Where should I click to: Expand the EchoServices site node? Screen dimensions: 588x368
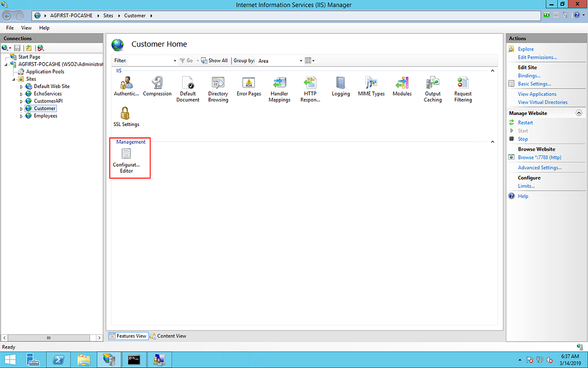21,94
